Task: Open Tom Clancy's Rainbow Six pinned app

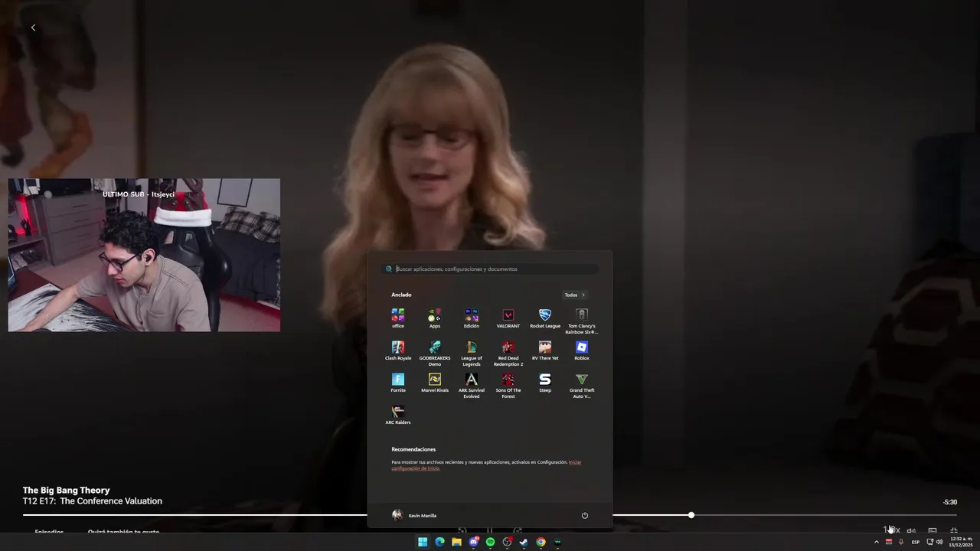Action: coord(582,321)
